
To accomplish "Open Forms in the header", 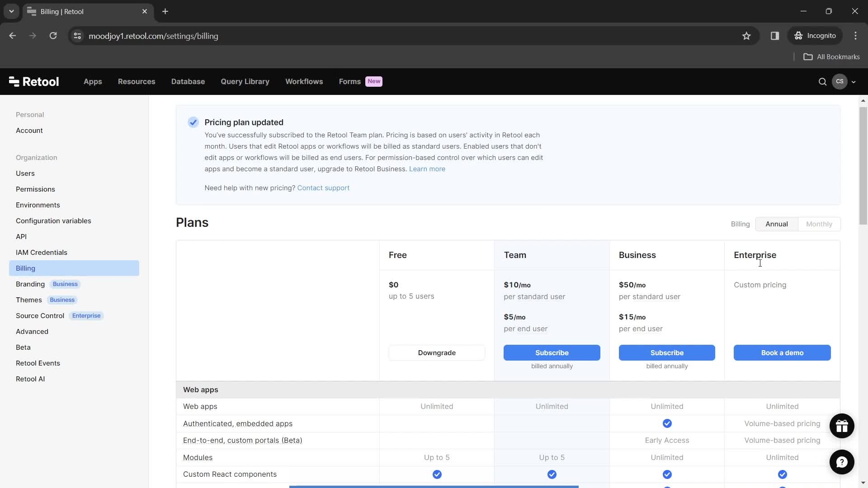I will (349, 82).
